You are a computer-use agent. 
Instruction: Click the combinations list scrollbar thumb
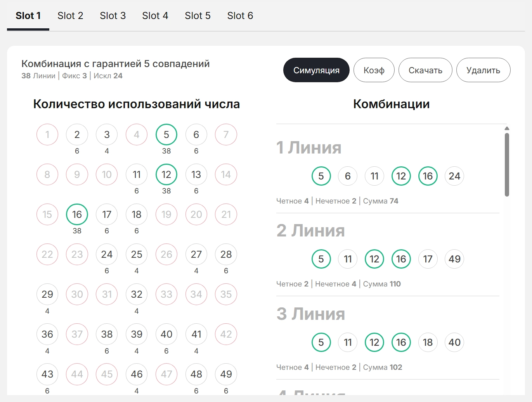(x=506, y=165)
